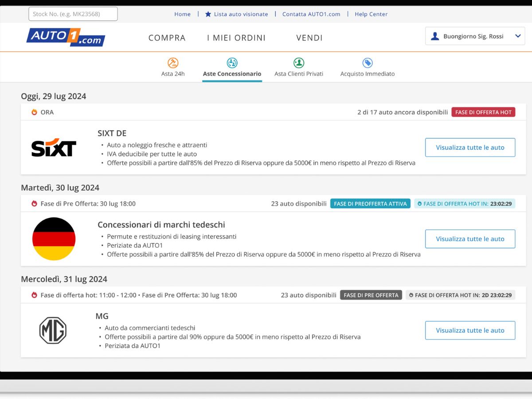532x399 pixels.
Task: Open the Contatta AUTO1.com link
Action: (311, 14)
